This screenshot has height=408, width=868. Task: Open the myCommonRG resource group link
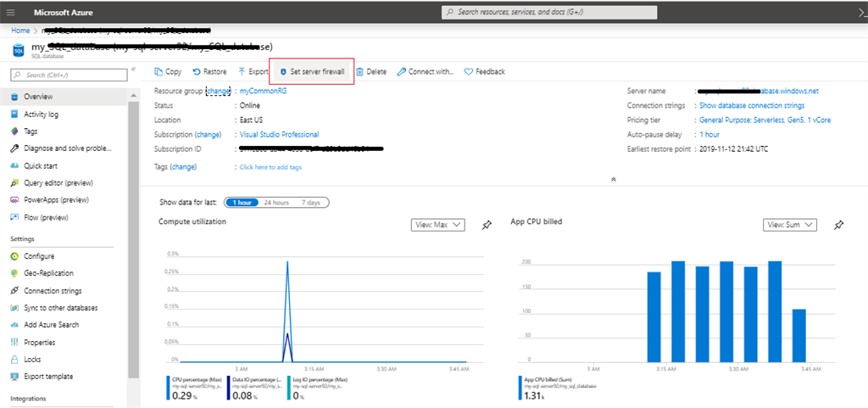pyautogui.click(x=263, y=92)
